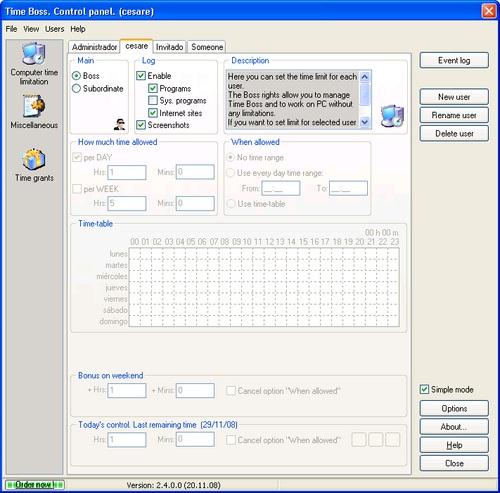
Task: Open the Event log
Action: (x=454, y=60)
